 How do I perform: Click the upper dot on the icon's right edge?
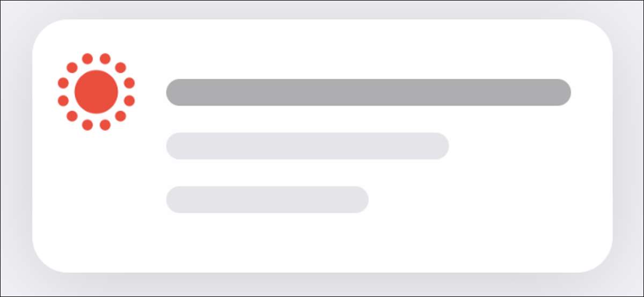(129, 83)
